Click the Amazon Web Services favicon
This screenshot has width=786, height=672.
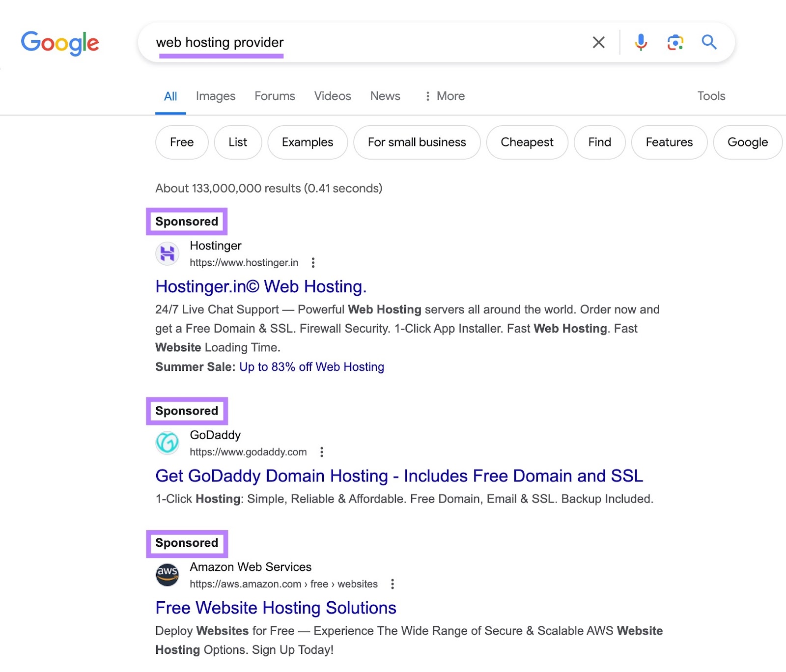(167, 575)
